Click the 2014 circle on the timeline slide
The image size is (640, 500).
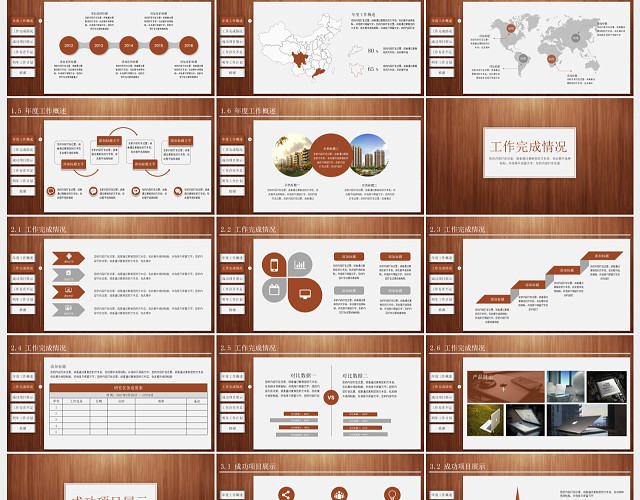point(129,45)
